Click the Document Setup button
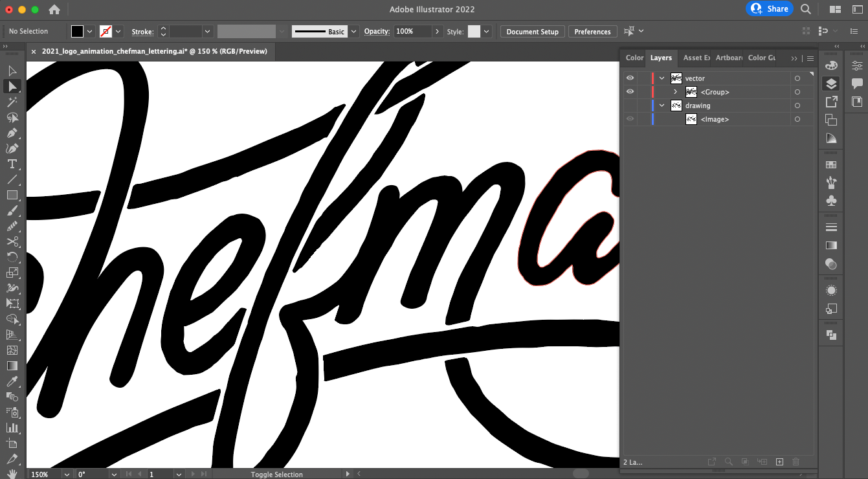 pyautogui.click(x=532, y=32)
